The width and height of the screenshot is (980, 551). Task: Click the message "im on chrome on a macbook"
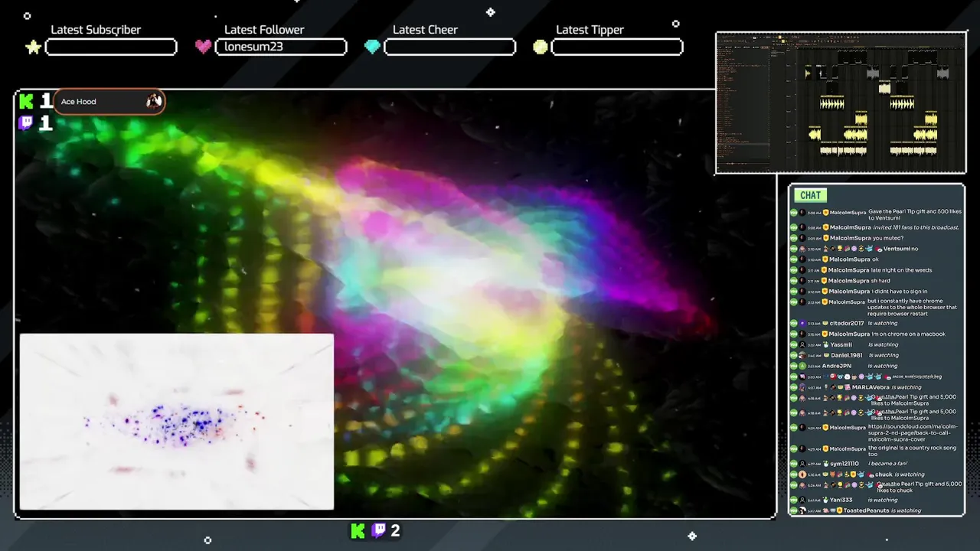point(908,334)
